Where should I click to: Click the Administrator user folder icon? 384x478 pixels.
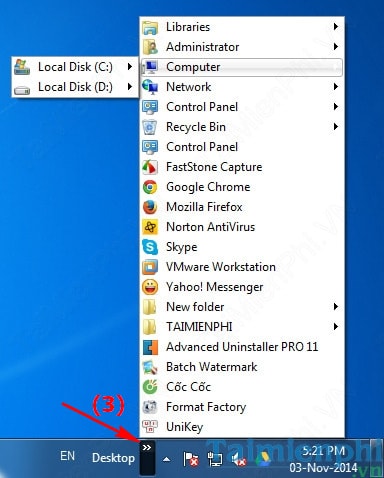pos(150,47)
